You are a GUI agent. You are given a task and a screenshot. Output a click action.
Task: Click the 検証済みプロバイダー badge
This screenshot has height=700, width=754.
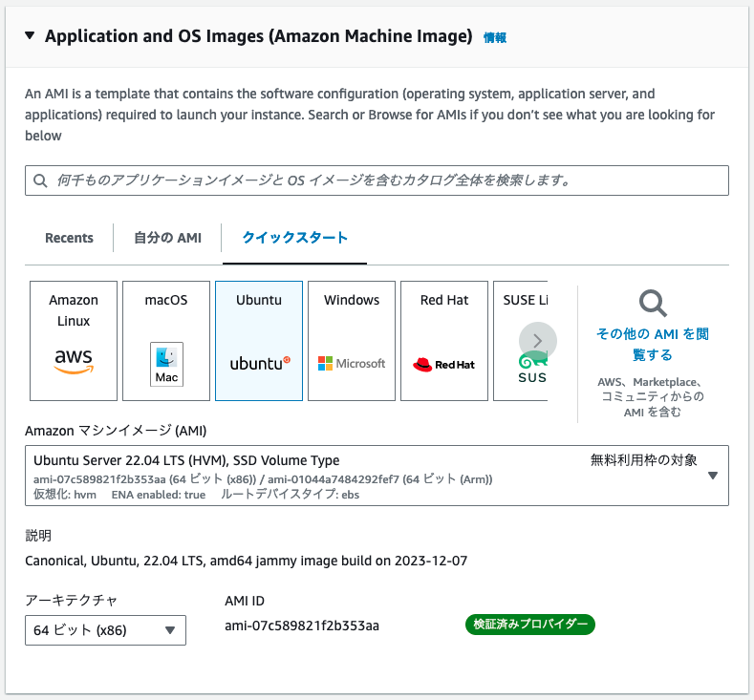pyautogui.click(x=530, y=625)
